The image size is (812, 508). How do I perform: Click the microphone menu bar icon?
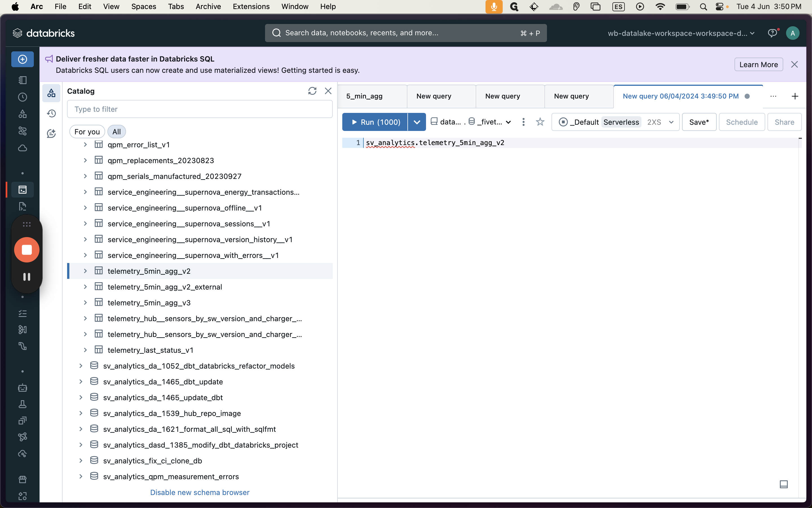(494, 7)
